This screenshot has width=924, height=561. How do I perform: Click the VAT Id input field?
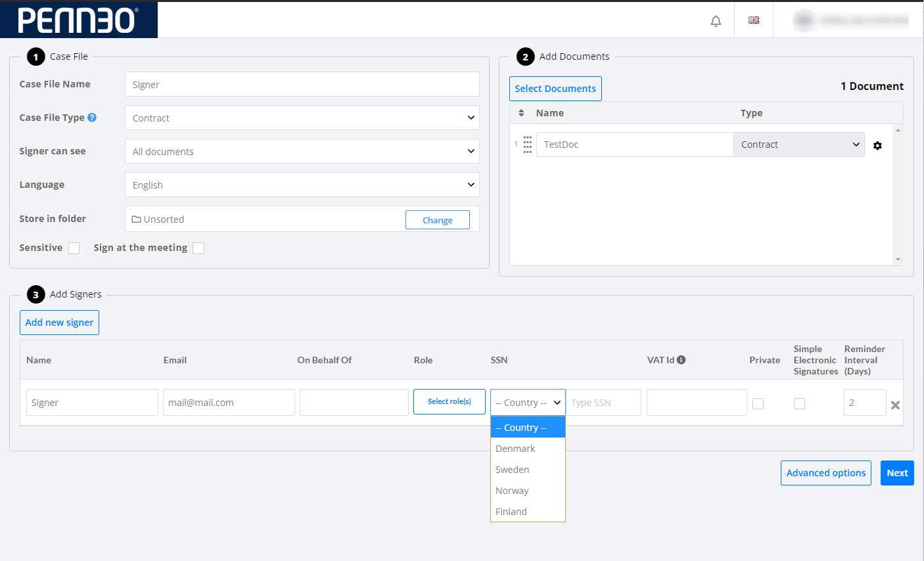697,402
